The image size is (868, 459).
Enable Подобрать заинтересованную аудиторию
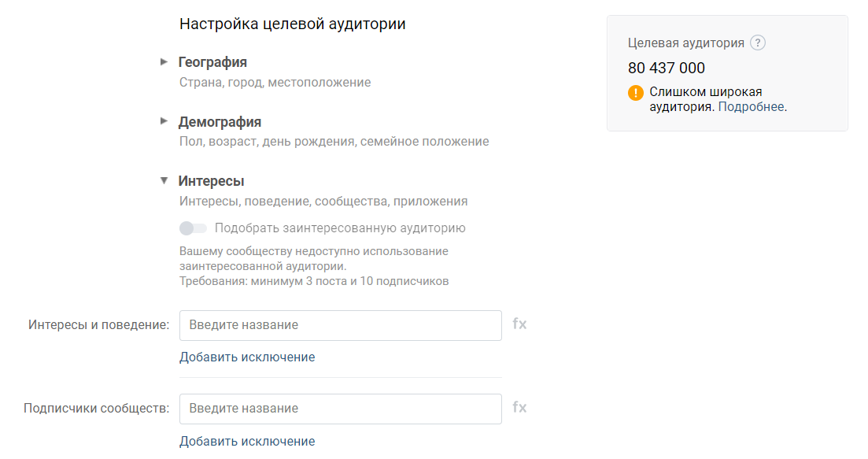(192, 228)
